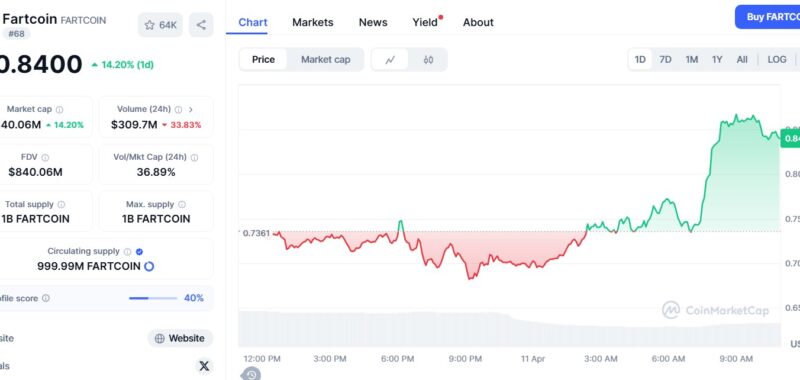Toggle the chart view to Price
This screenshot has width=800, height=380.
tap(263, 60)
